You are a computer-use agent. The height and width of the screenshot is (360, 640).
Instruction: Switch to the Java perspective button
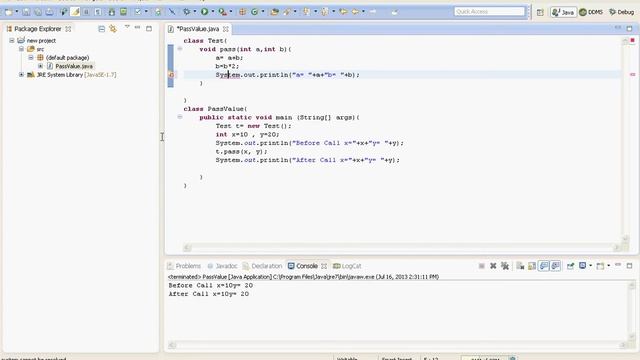pos(563,12)
